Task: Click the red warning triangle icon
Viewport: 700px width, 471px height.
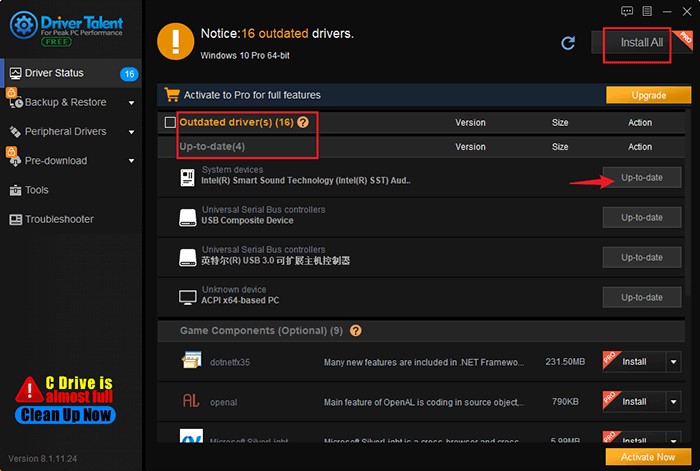Action: [x=29, y=389]
